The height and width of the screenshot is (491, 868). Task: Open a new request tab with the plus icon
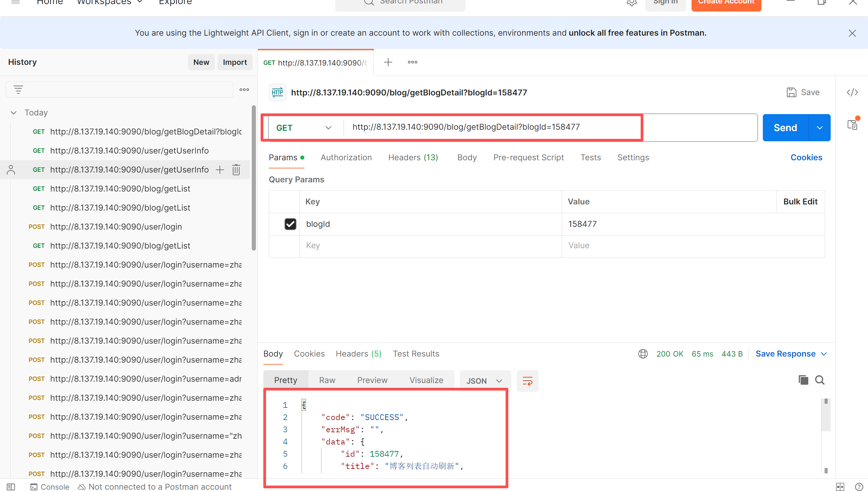(388, 62)
